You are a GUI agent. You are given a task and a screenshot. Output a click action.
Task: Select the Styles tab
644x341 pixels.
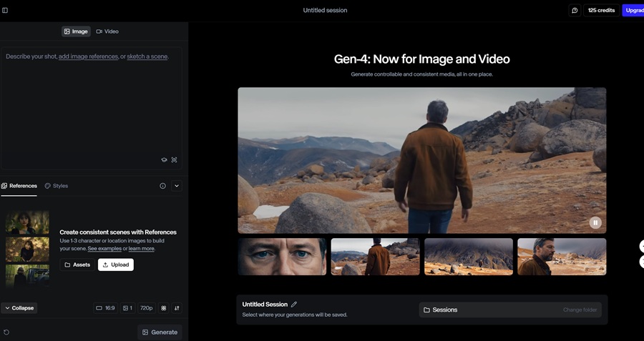[57, 186]
